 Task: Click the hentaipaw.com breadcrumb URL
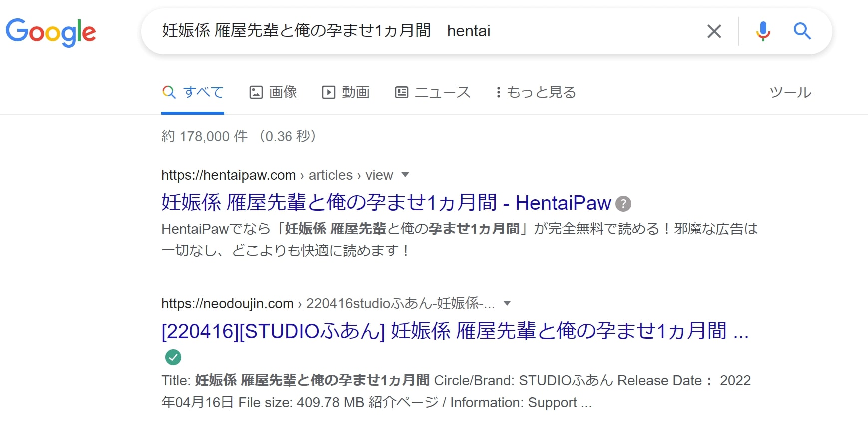277,175
